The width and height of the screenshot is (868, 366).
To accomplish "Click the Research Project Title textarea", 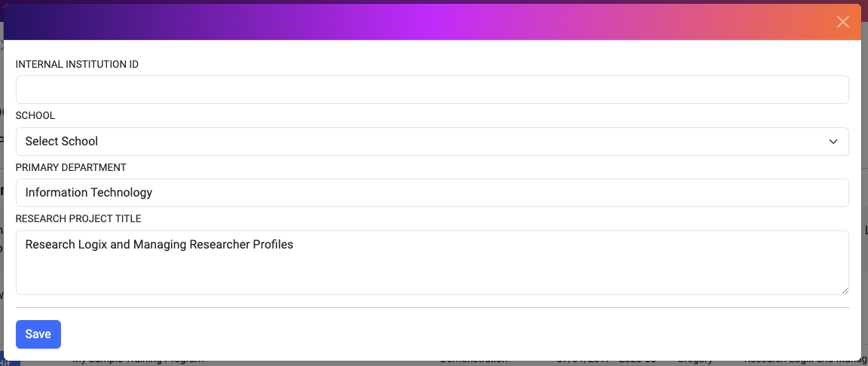I will point(432,263).
